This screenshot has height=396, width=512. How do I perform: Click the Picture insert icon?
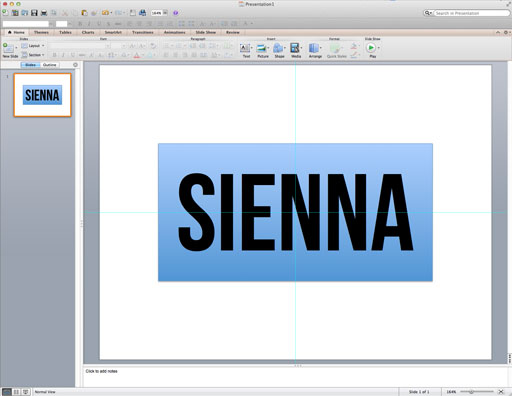(x=262, y=48)
